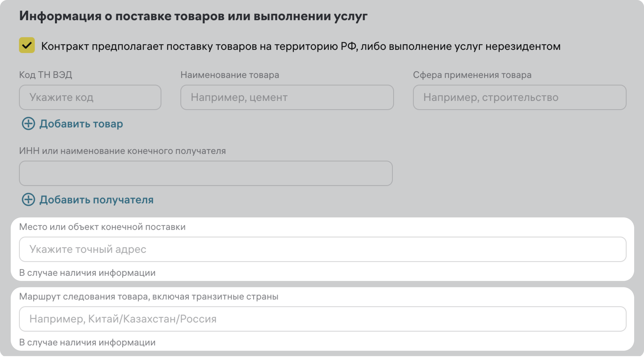Focus the 'Укажите точный адрес' field
644x357 pixels.
click(322, 249)
